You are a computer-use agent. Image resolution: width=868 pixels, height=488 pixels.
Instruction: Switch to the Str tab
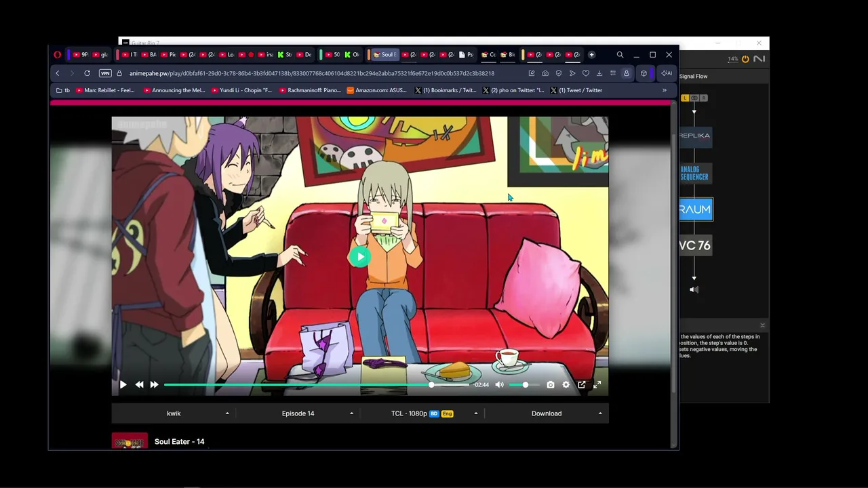click(x=285, y=55)
